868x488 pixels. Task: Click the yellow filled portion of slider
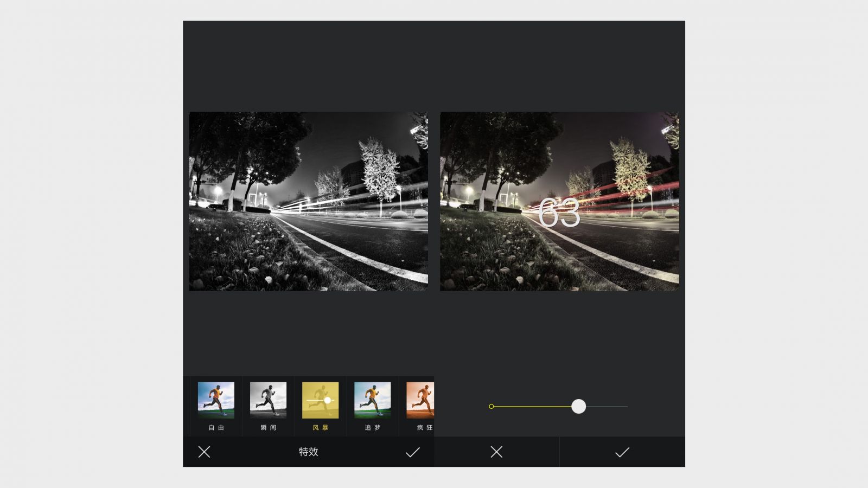tap(532, 406)
